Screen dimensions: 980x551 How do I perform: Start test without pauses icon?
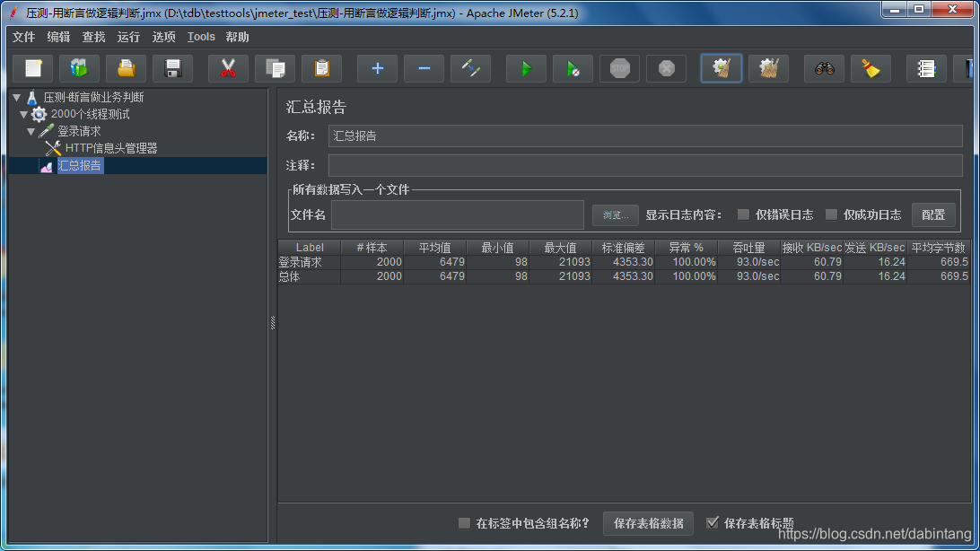click(x=573, y=68)
